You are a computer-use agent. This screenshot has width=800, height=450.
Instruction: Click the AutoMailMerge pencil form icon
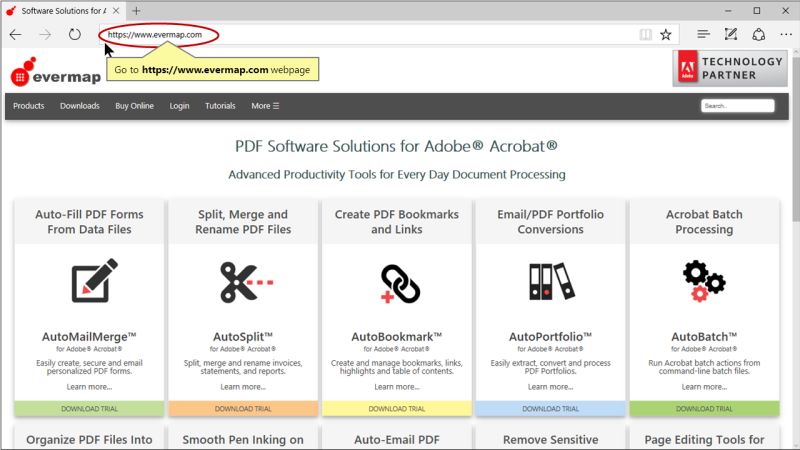click(94, 281)
